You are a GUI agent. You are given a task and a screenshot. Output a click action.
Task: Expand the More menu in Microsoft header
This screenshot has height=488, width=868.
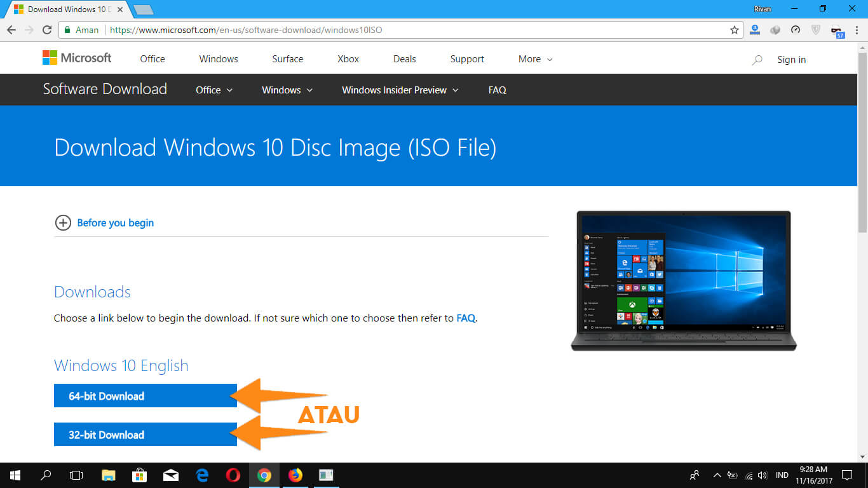536,59
